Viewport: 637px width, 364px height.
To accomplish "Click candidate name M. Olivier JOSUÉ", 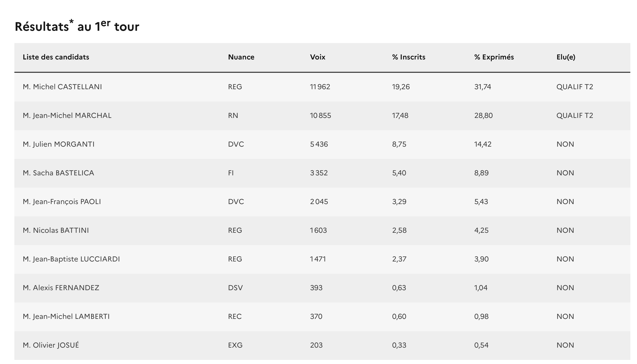I will [51, 345].
